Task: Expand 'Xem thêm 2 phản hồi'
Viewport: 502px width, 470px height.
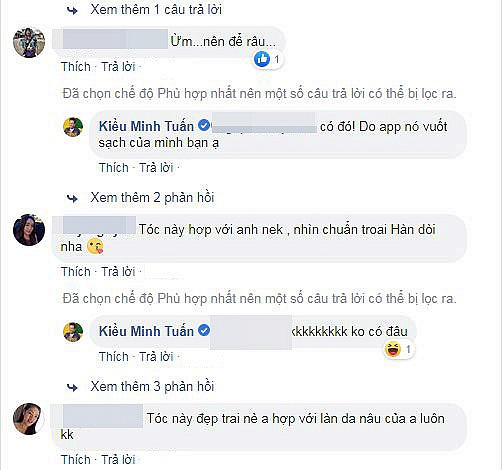Action: coord(152,198)
